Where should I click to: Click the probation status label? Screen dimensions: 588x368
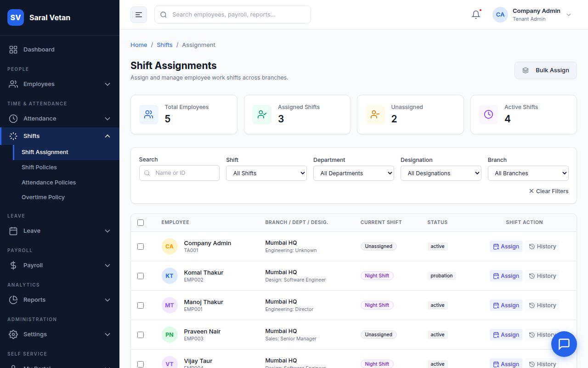441,276
